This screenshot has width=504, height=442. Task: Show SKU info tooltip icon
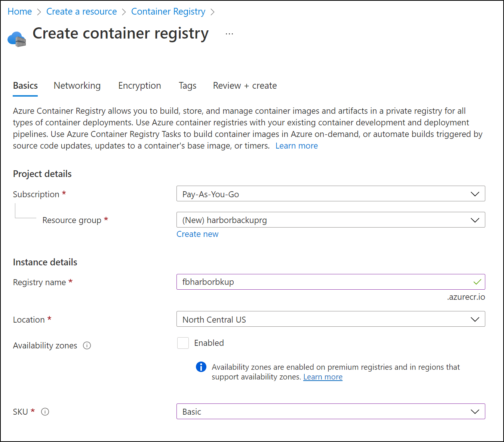45,412
